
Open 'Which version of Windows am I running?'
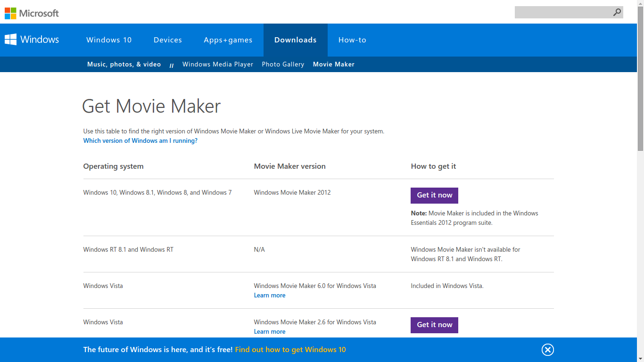(140, 140)
